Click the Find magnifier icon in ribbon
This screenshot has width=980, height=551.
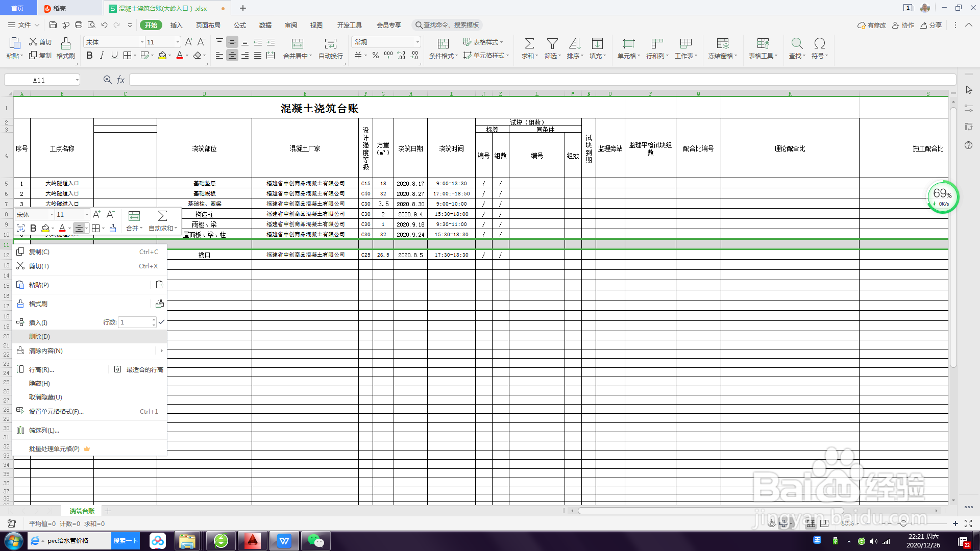[796, 44]
